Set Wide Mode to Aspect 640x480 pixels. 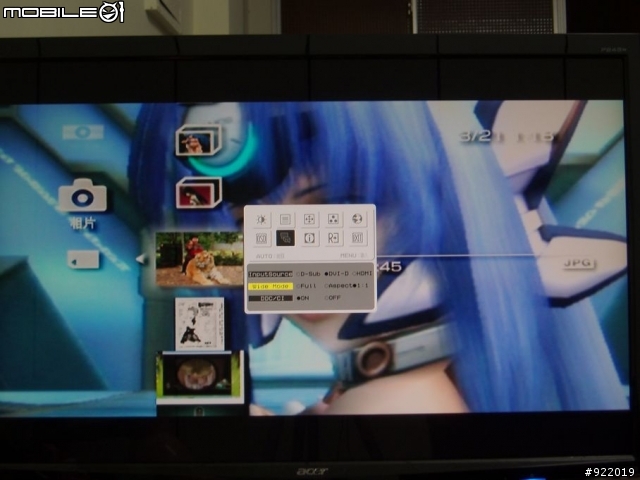(338, 286)
